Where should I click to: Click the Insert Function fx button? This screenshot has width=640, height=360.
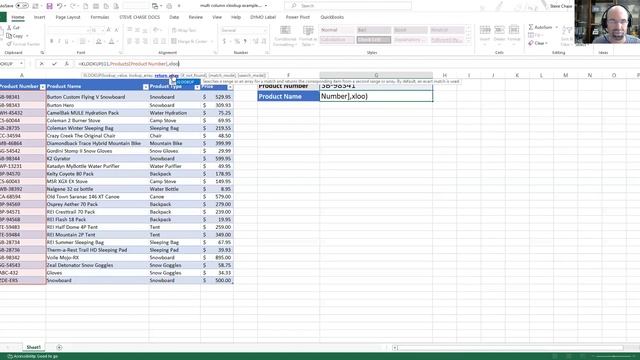(x=67, y=64)
